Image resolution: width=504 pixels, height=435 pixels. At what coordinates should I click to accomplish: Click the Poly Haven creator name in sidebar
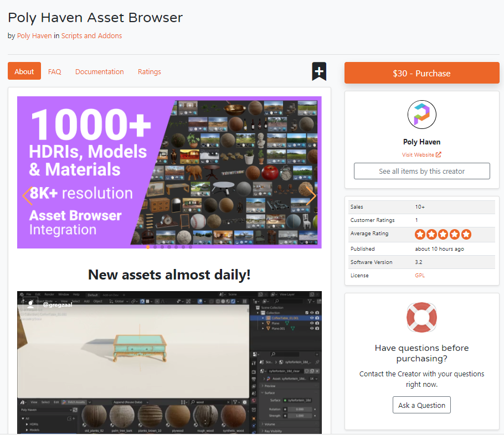(x=421, y=142)
